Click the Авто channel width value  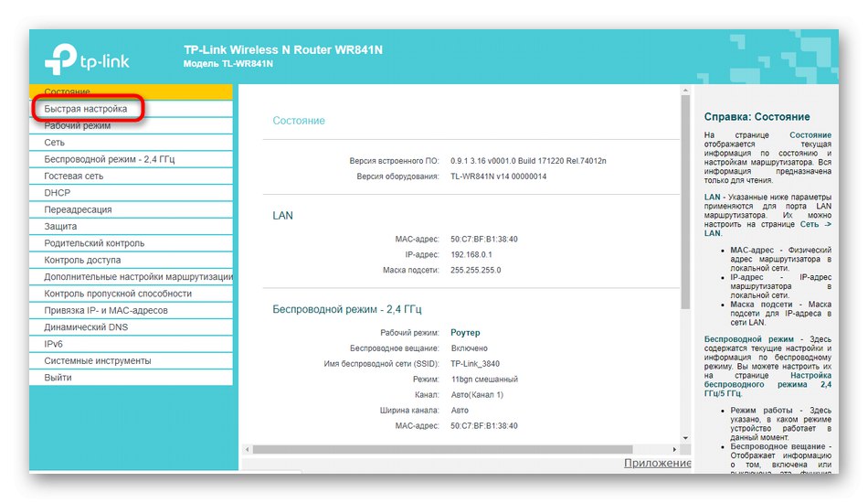coord(460,411)
